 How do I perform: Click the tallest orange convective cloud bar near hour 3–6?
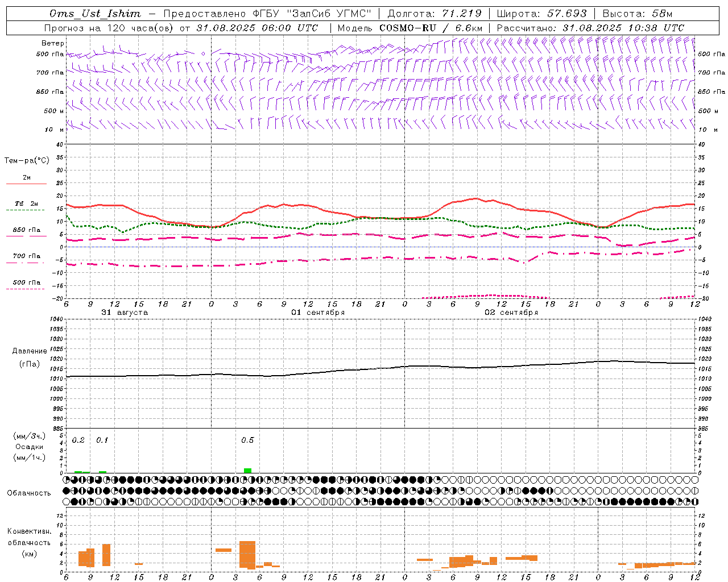click(x=247, y=554)
